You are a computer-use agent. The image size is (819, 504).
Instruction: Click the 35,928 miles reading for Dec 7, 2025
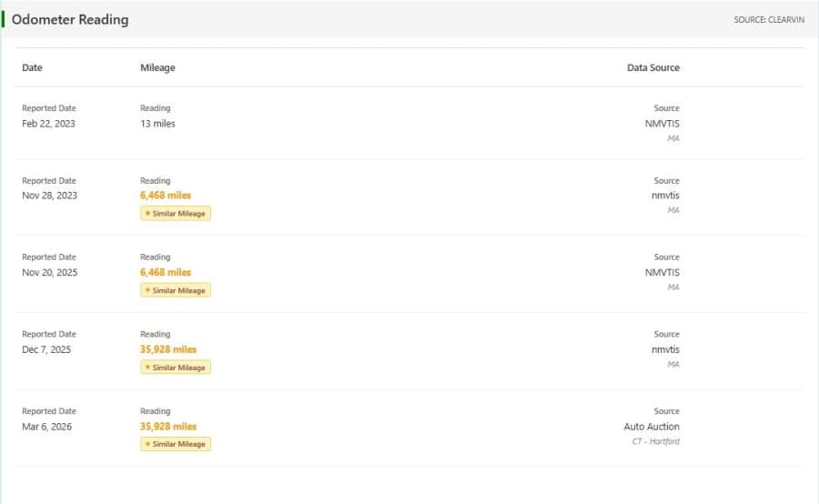pyautogui.click(x=168, y=349)
